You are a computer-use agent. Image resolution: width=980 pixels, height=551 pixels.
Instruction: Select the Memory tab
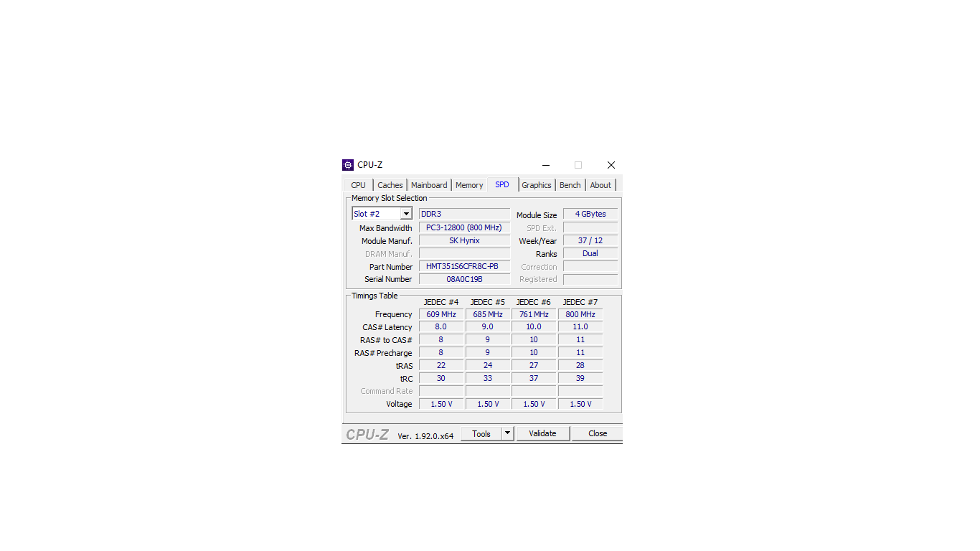click(469, 185)
